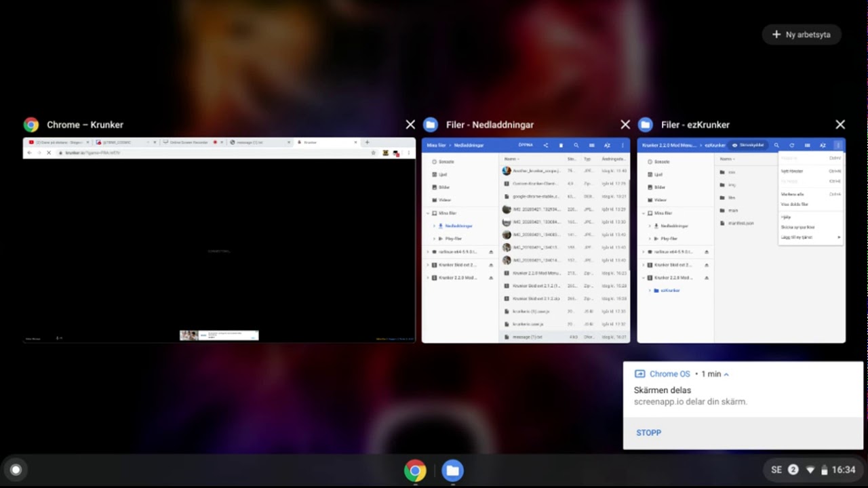This screenshot has width=868, height=488.
Task: Click Skicka synpunkter in the ezKrunker menu
Action: (811, 227)
